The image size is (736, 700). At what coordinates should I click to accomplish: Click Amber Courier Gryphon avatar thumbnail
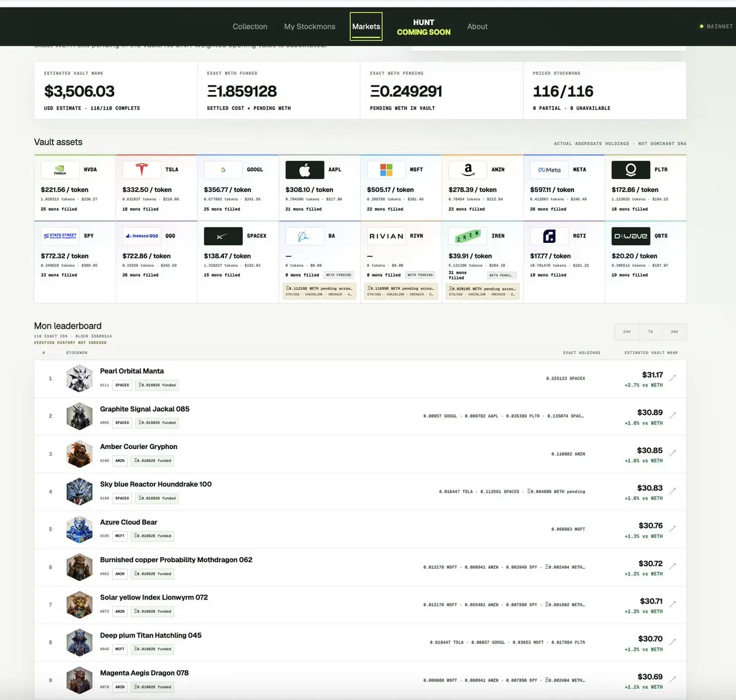(79, 454)
